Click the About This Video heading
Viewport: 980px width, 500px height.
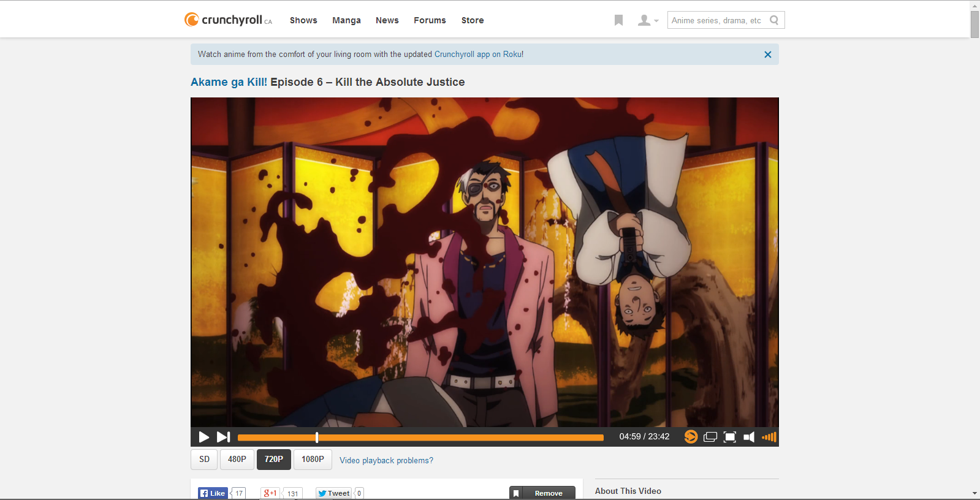628,491
